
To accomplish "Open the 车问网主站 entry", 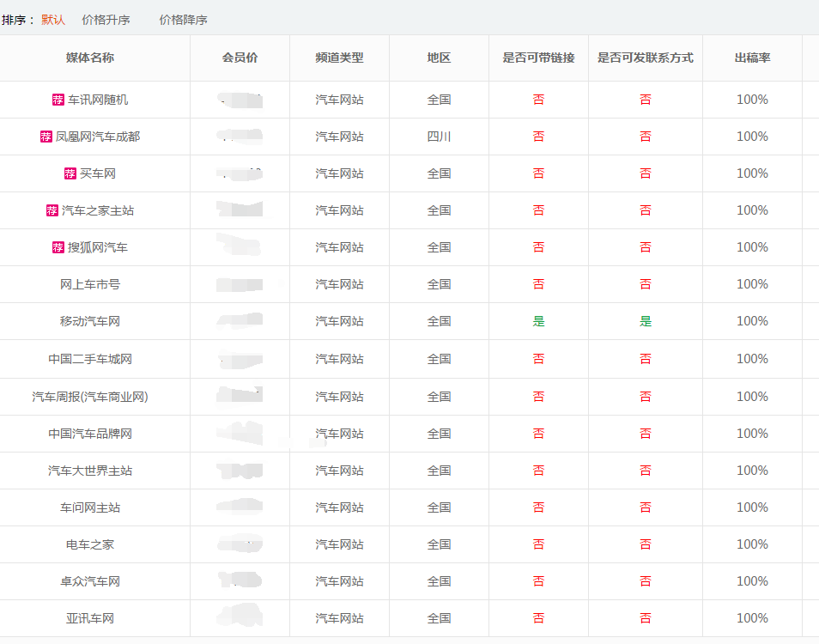I will (90, 507).
